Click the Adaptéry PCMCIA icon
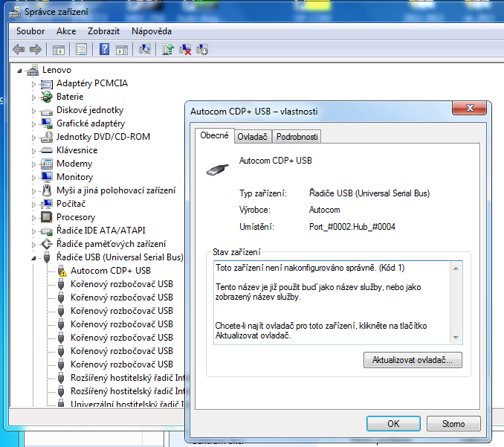Image resolution: width=504 pixels, height=447 pixels. tap(47, 84)
